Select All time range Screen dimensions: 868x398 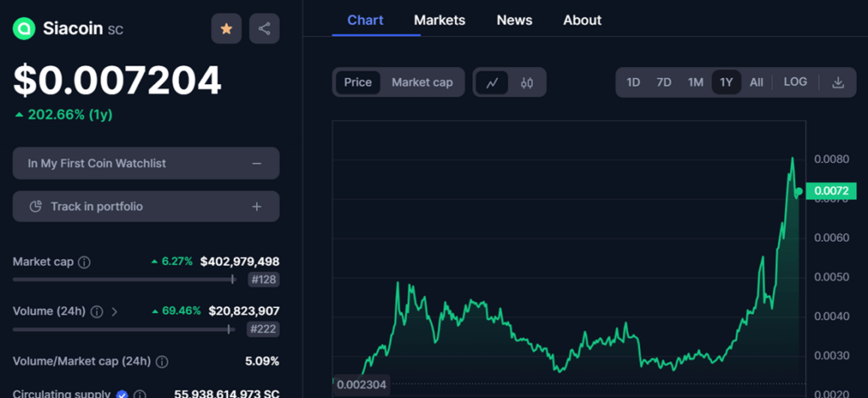point(756,82)
